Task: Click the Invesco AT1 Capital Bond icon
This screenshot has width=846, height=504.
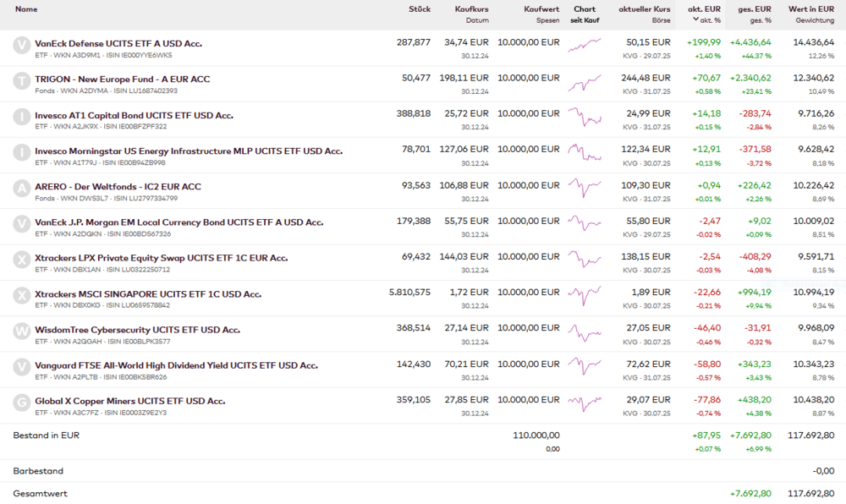Action: 22,118
